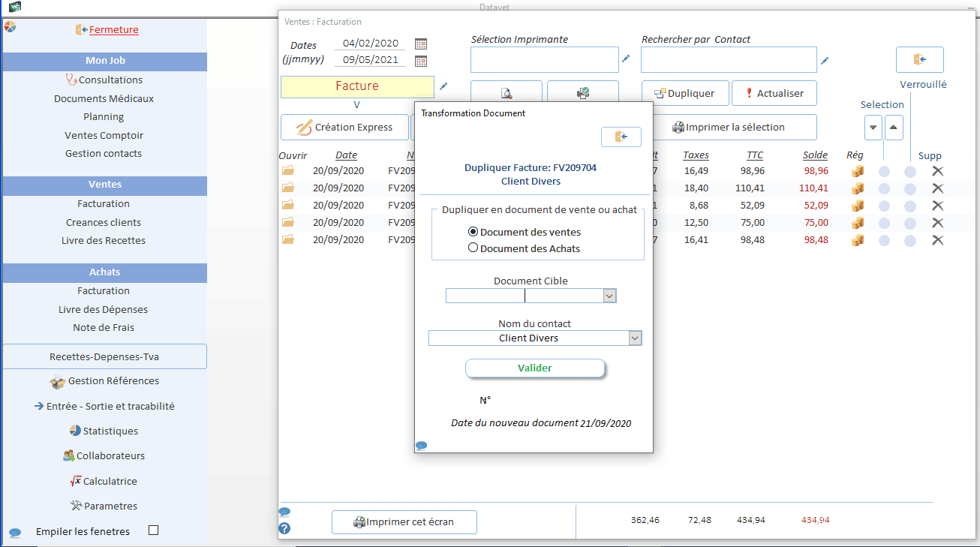The height and width of the screenshot is (547, 980).
Task: Click the Sélection Imprimante field
Action: tap(545, 60)
